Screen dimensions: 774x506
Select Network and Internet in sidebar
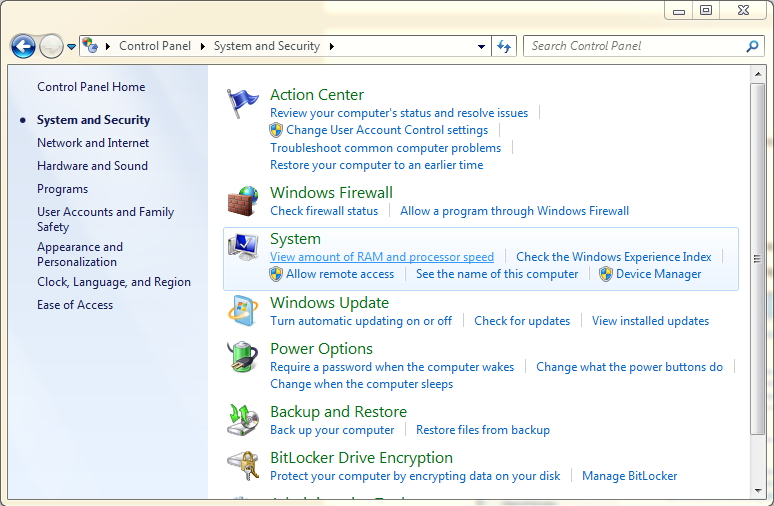pos(93,143)
